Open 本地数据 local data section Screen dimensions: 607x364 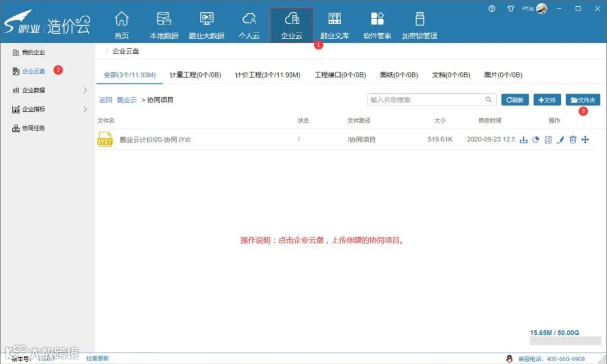tap(164, 25)
